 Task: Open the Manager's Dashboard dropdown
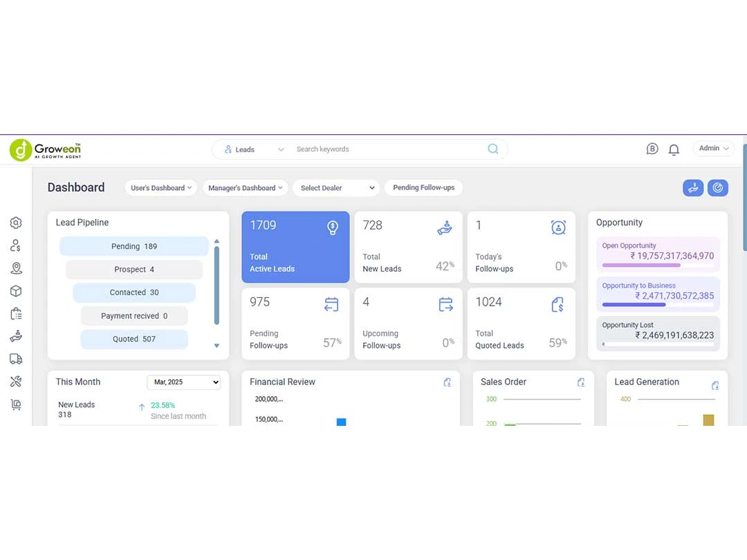(245, 188)
